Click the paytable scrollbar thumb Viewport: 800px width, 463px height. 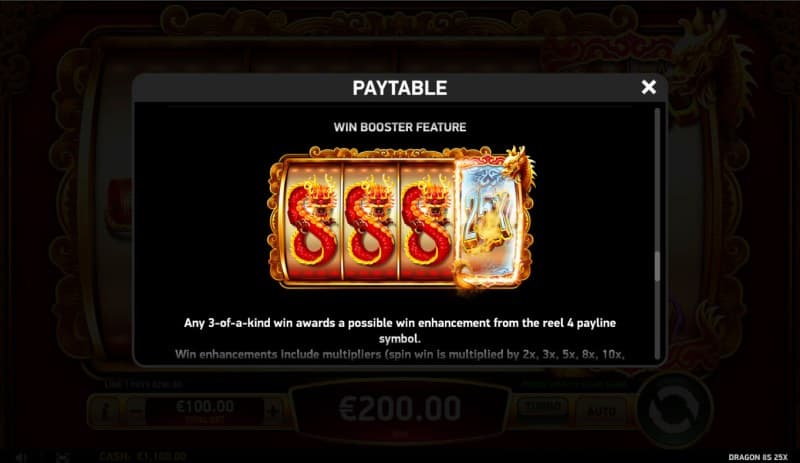657,266
